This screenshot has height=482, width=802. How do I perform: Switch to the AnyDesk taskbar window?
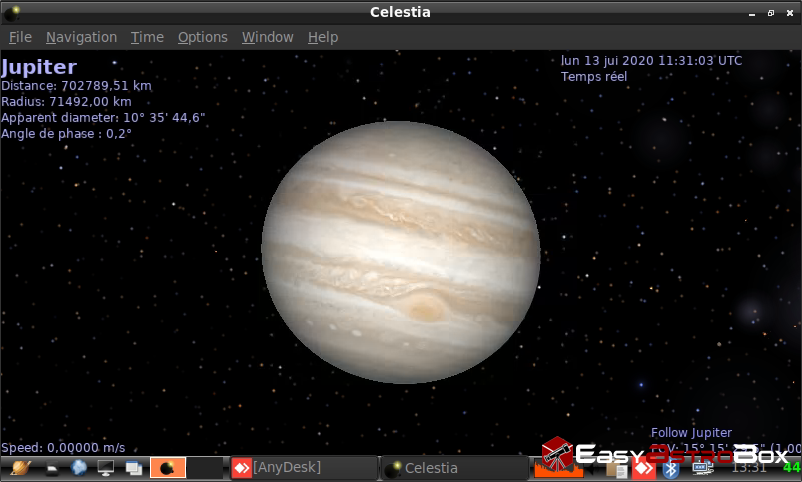click(x=303, y=468)
